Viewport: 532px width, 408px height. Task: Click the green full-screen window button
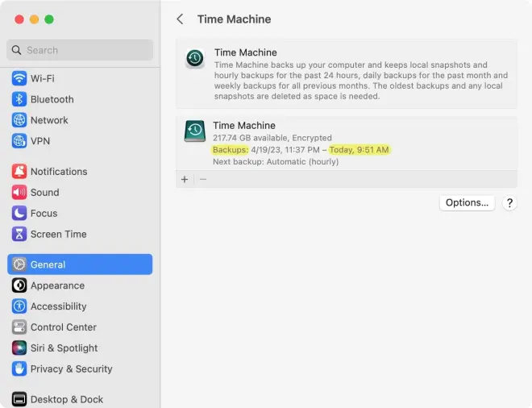tap(49, 19)
